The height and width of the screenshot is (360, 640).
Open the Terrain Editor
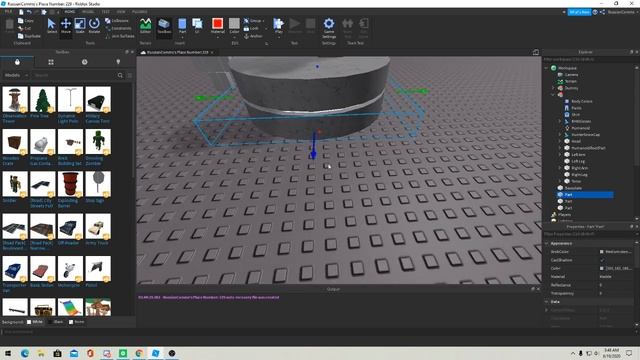pos(145,26)
